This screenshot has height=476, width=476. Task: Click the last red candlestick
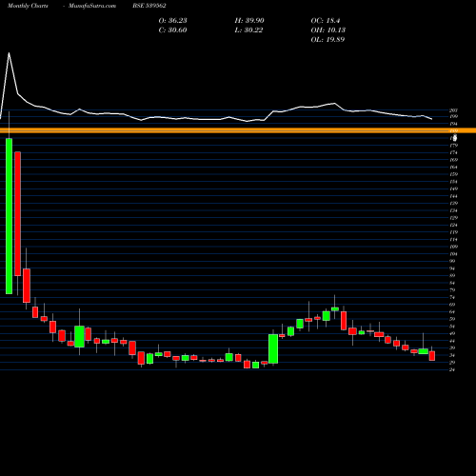[432, 356]
